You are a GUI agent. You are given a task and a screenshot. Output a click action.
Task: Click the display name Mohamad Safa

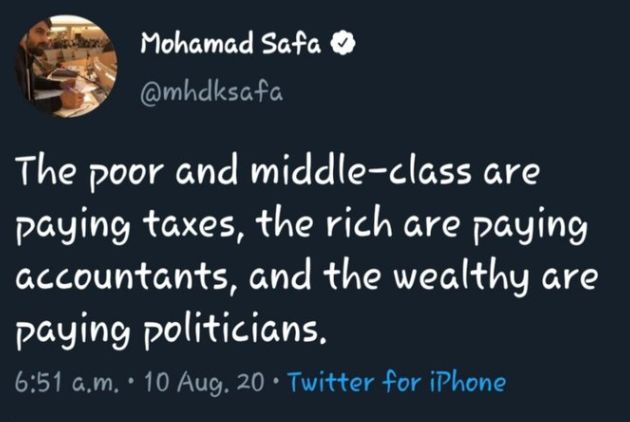tap(234, 44)
